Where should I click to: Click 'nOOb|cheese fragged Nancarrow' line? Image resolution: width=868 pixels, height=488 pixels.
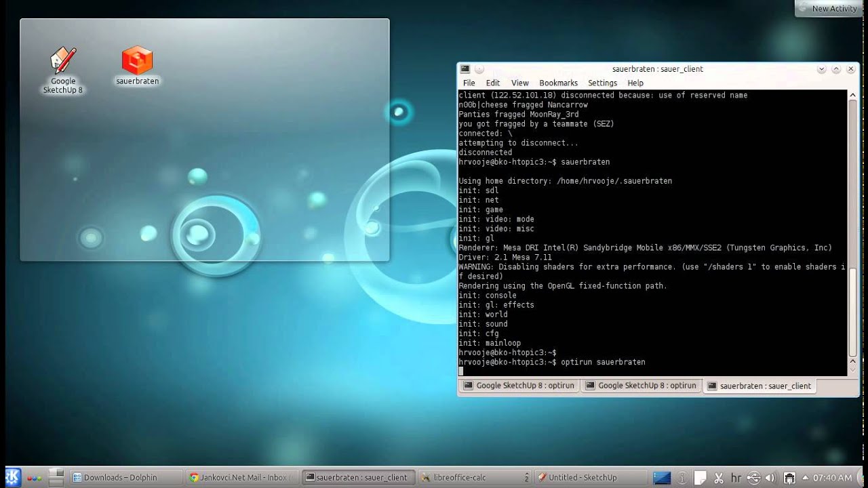pyautogui.click(x=523, y=105)
